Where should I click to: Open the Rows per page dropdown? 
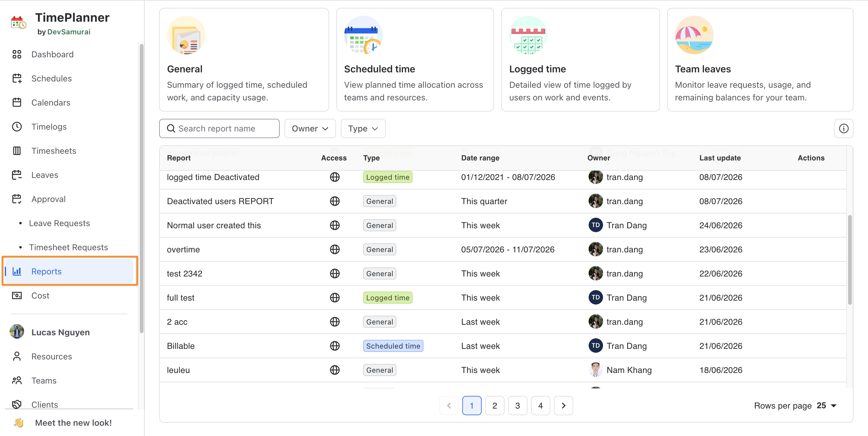826,406
